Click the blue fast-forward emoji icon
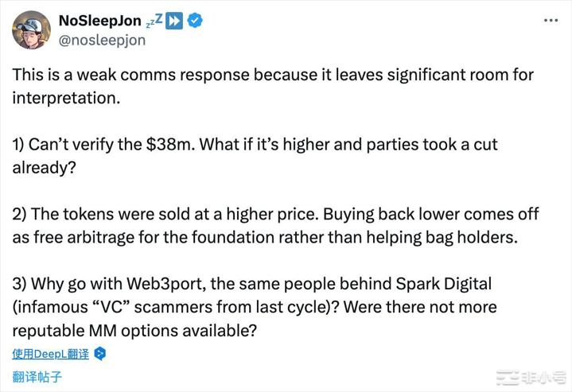 click(x=174, y=21)
